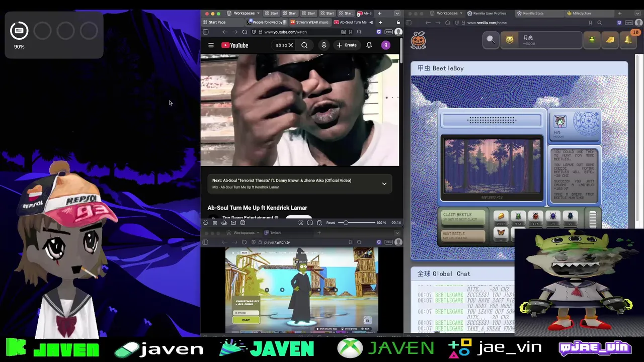Image resolution: width=644 pixels, height=362 pixels.
Task: Open the beetle icon in the Remilia header
Action: (592, 40)
